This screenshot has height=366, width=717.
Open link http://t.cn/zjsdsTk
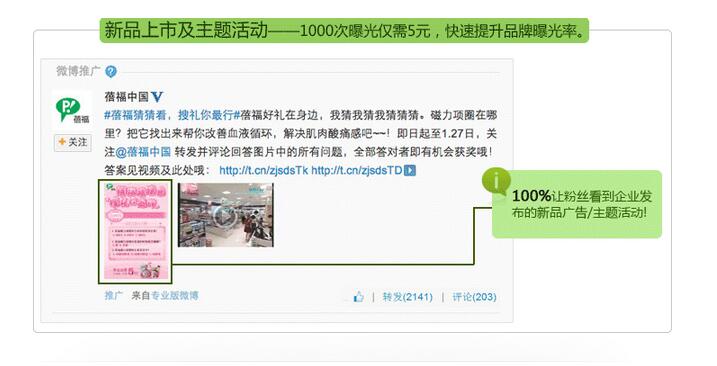(x=264, y=171)
